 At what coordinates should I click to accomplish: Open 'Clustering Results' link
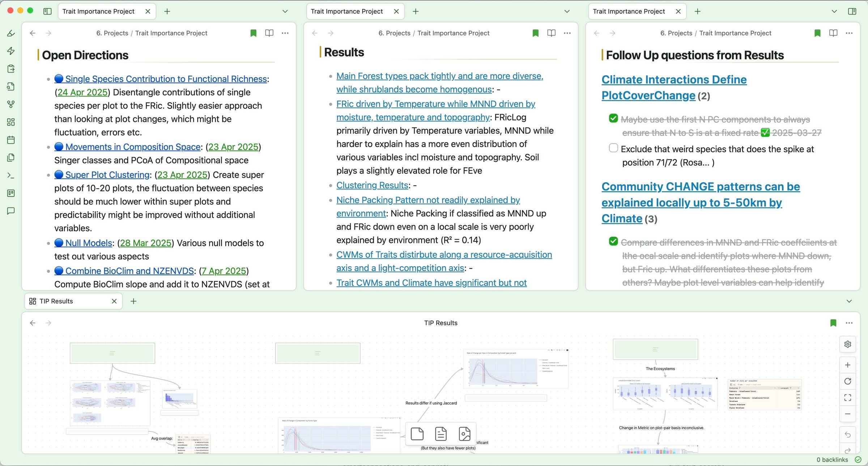(372, 185)
